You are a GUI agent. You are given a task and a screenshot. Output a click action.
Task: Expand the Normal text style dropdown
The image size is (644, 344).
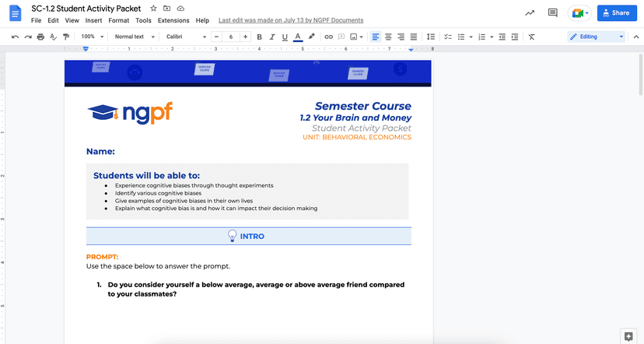point(132,37)
